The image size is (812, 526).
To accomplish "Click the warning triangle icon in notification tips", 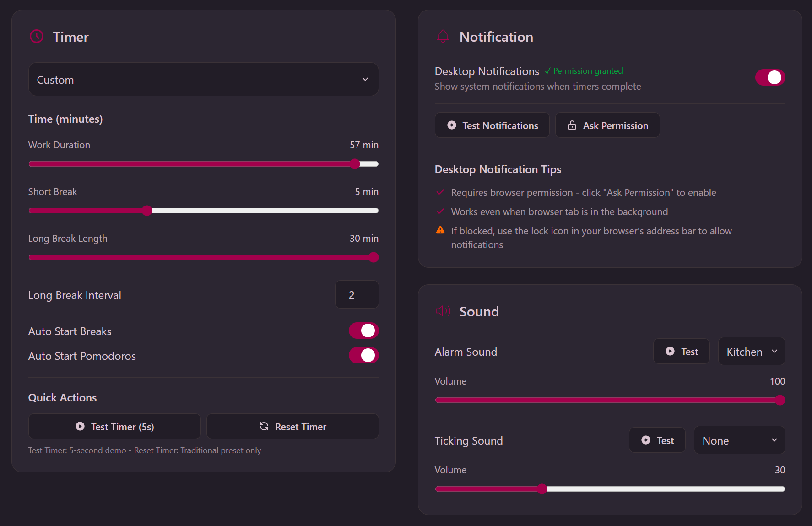I will [x=440, y=230].
